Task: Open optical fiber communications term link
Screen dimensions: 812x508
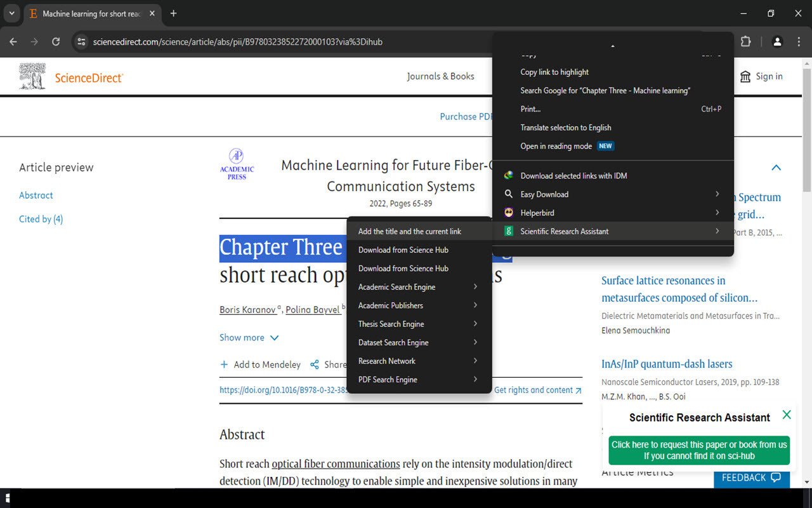Action: tap(336, 464)
